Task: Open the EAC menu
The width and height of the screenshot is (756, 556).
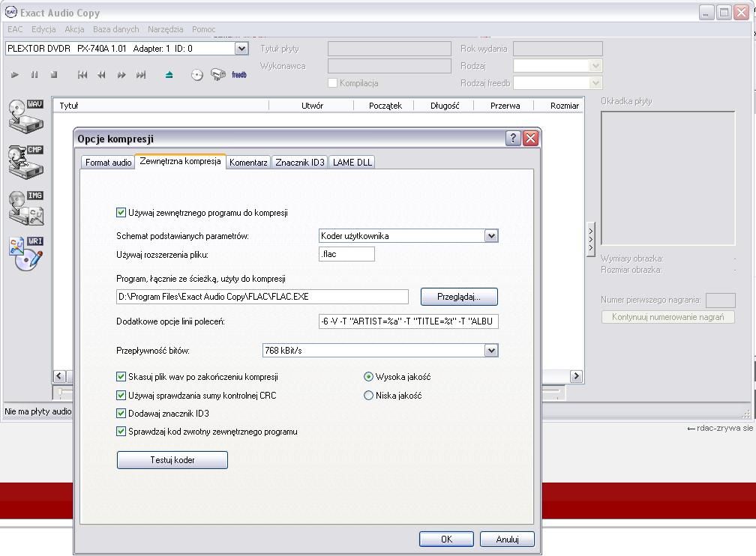Action: pyautogui.click(x=15, y=29)
